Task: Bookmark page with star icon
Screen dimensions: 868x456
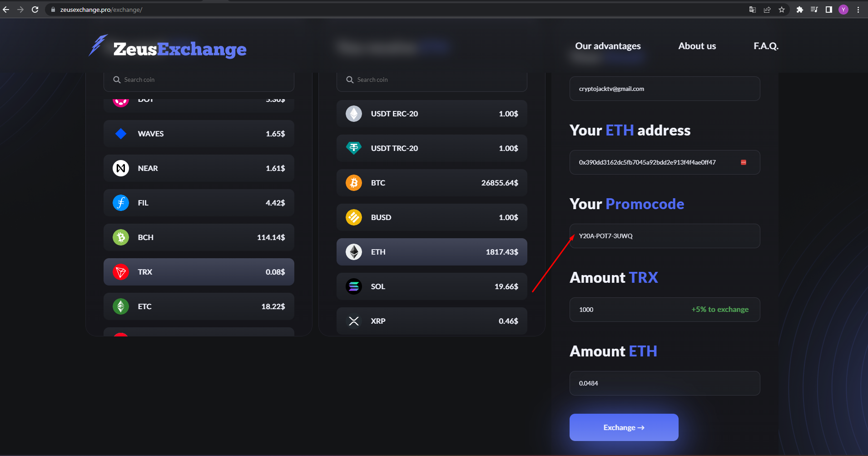Action: (782, 10)
